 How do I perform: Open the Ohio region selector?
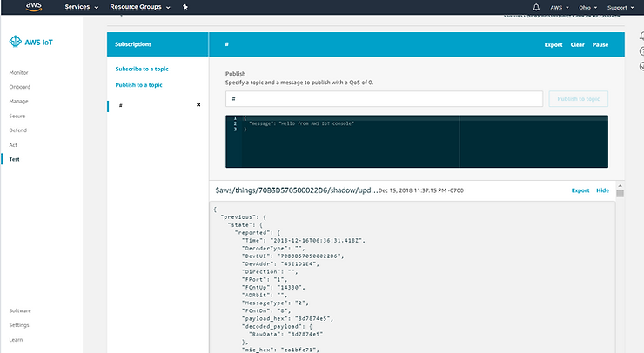(x=588, y=7)
